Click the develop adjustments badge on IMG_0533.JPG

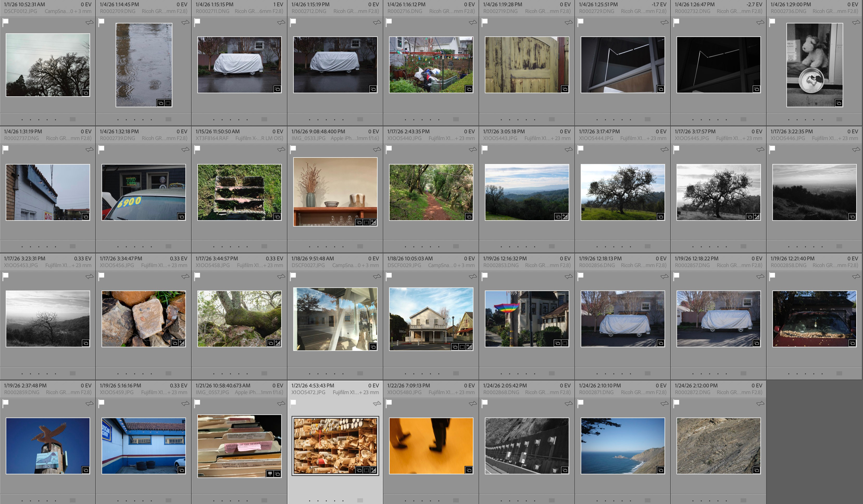(373, 222)
